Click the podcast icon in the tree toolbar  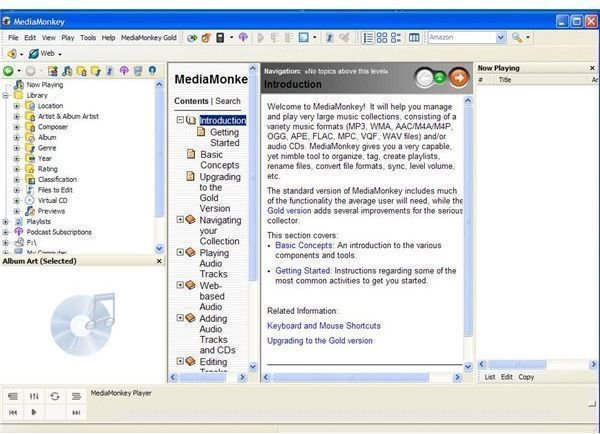tap(124, 70)
